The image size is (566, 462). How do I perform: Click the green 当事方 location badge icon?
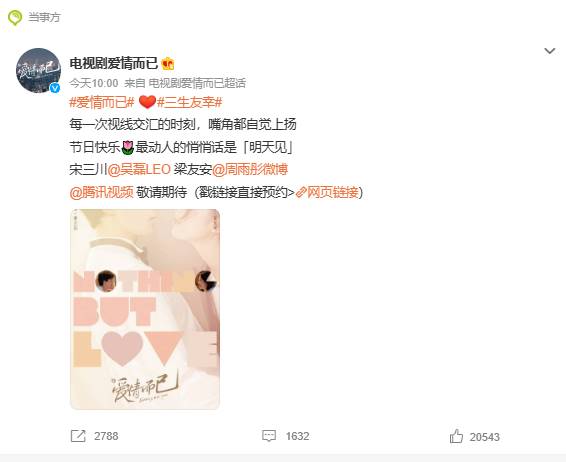(15, 17)
